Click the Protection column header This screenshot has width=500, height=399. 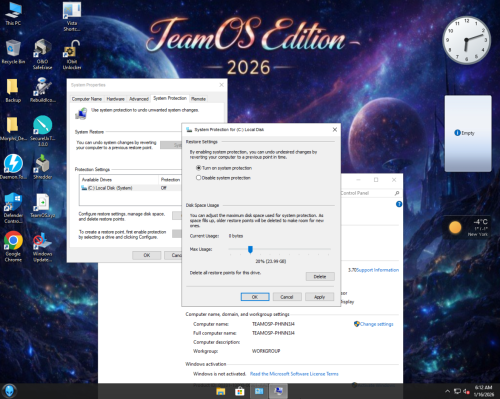point(170,180)
